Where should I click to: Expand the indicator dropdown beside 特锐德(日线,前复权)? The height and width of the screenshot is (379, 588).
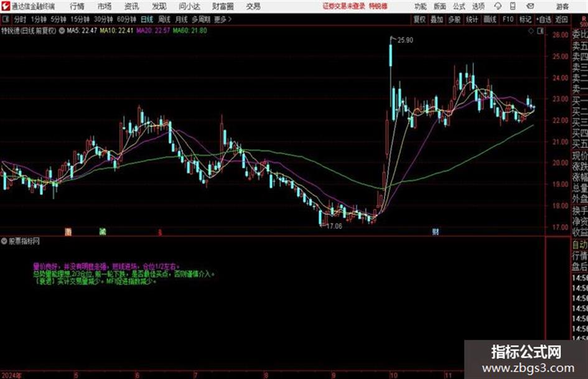click(62, 30)
